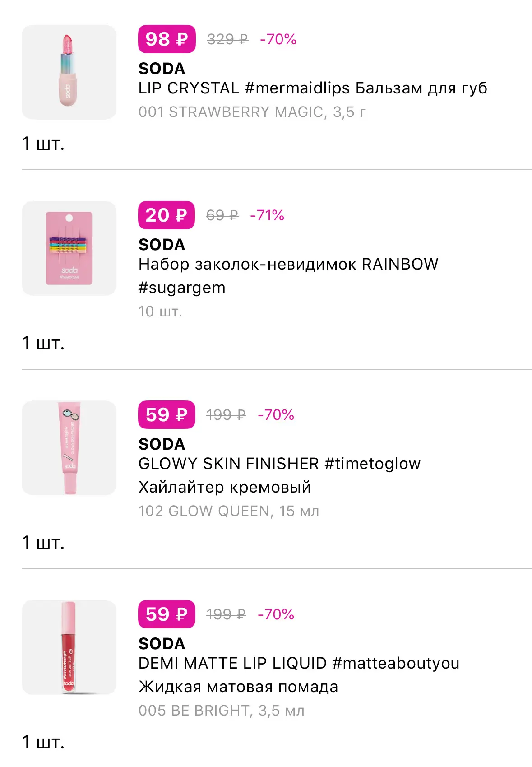The image size is (532, 767).
Task: Tap the -71% discount label
Action: tap(267, 215)
